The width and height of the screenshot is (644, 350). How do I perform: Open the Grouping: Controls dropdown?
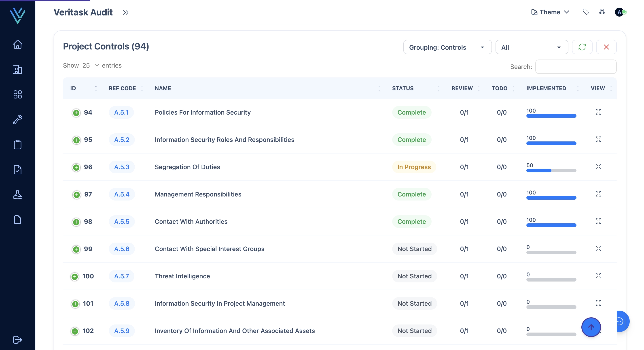click(x=447, y=47)
